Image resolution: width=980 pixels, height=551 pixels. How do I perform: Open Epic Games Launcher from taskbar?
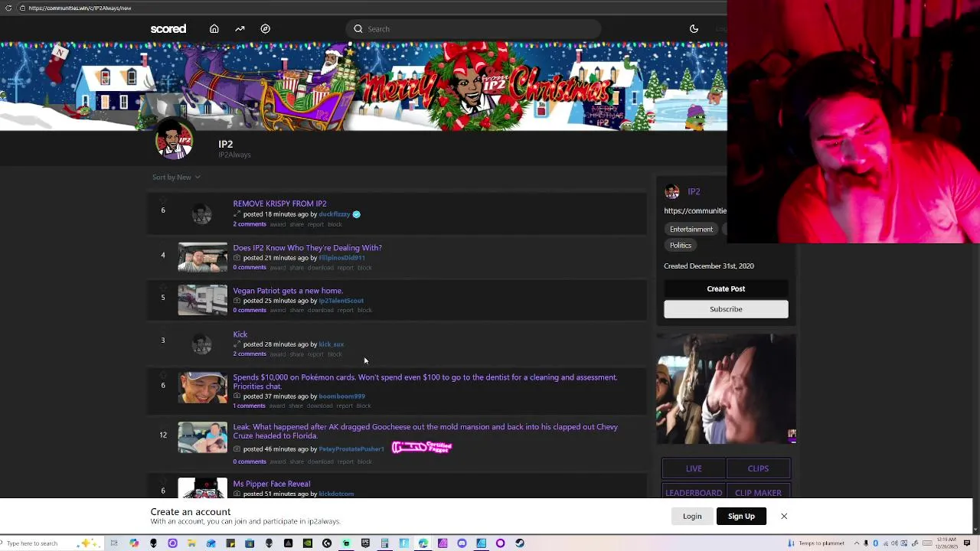pos(365,543)
